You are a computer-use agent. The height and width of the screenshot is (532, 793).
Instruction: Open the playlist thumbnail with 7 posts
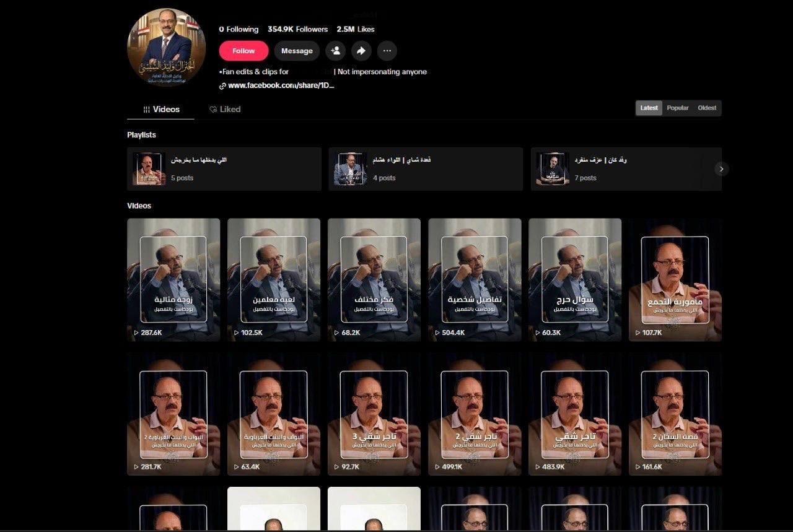553,169
